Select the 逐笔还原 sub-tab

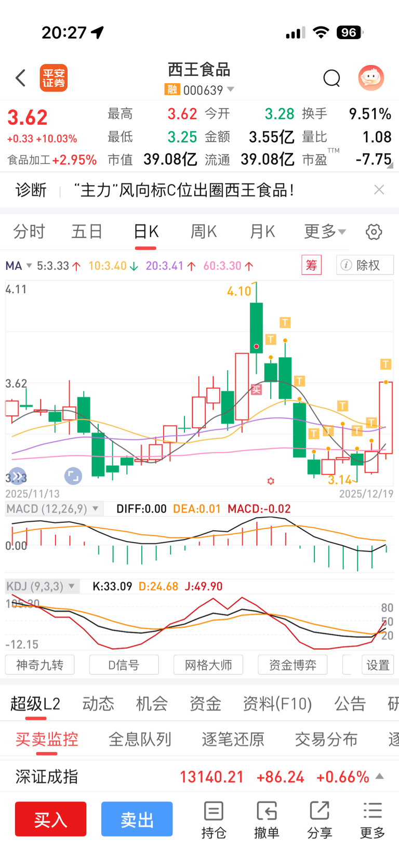pyautogui.click(x=233, y=739)
